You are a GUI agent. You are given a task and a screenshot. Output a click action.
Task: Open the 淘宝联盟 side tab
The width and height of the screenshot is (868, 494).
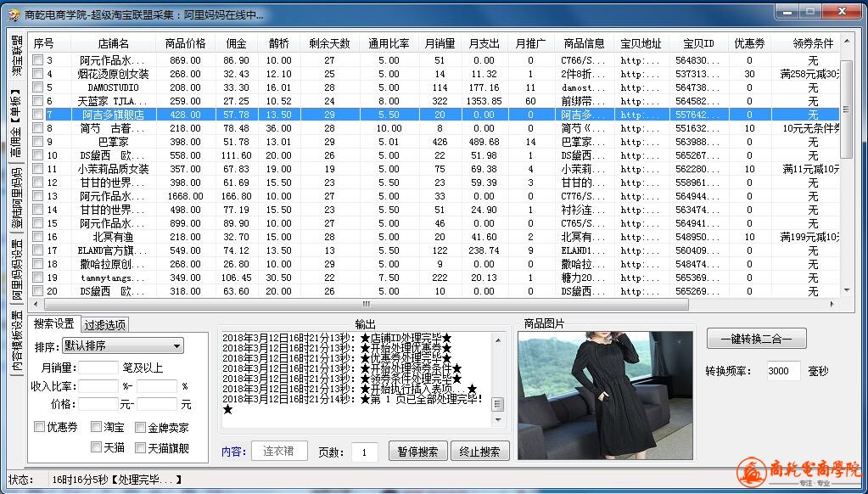(x=17, y=56)
